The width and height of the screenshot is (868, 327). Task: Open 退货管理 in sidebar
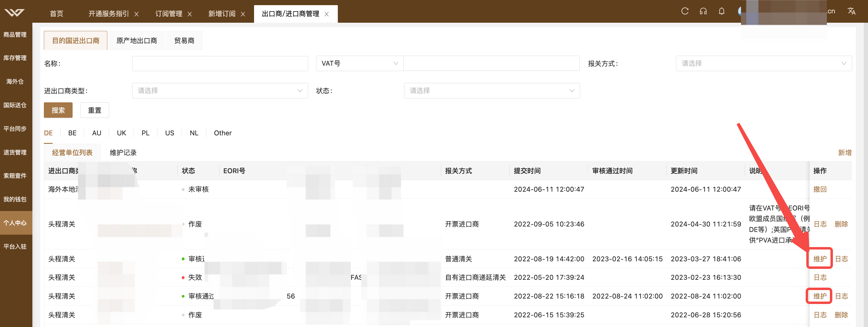[x=15, y=152]
